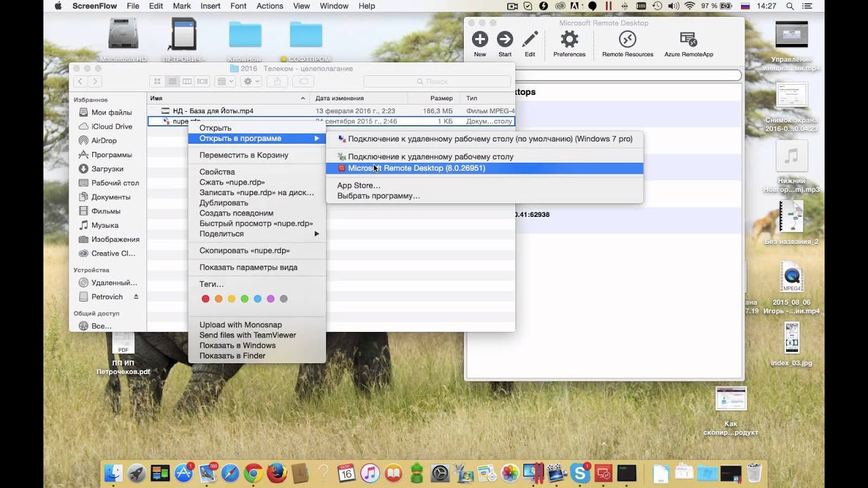868x488 pixels.
Task: Open Calendar from the Dock
Action: tap(346, 473)
